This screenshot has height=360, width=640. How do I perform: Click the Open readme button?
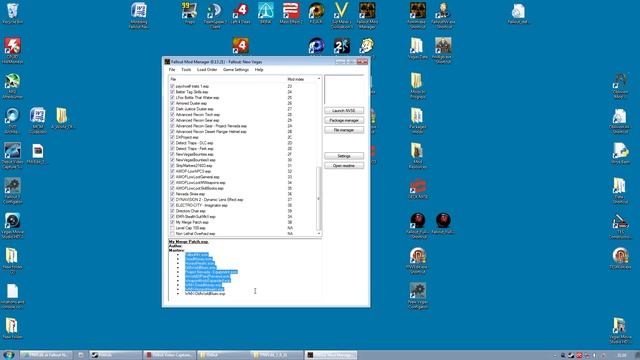pyautogui.click(x=344, y=166)
